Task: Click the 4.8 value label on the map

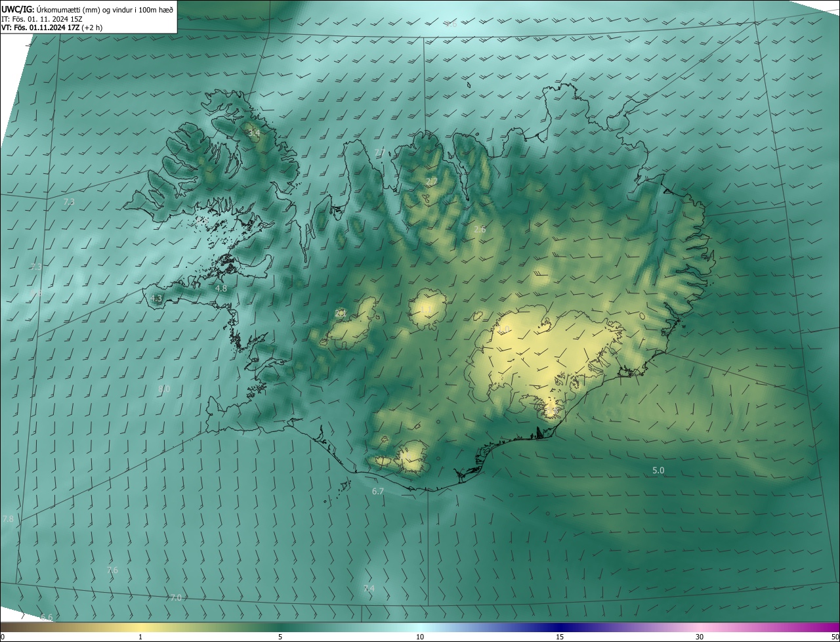Action: tap(221, 288)
